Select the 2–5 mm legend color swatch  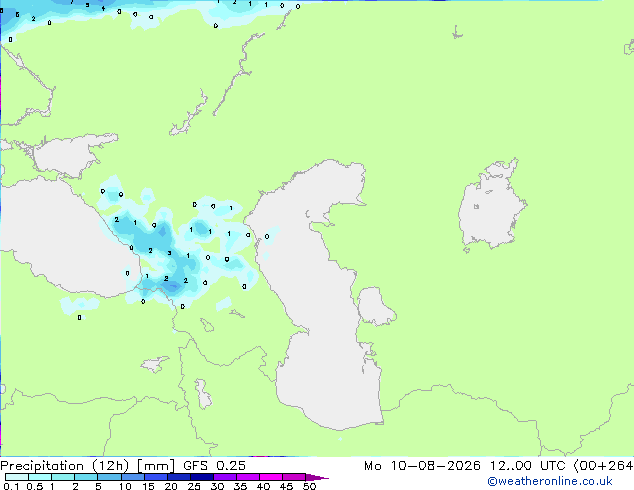click(x=86, y=477)
